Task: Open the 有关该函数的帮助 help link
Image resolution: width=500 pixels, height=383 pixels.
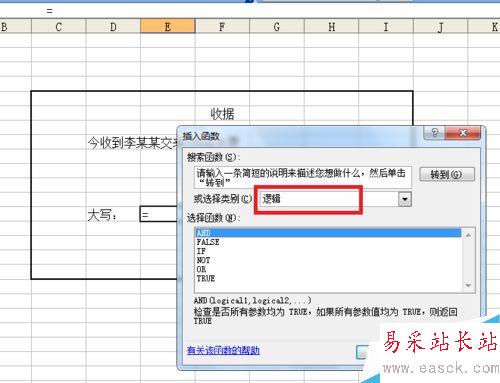Action: click(x=223, y=350)
